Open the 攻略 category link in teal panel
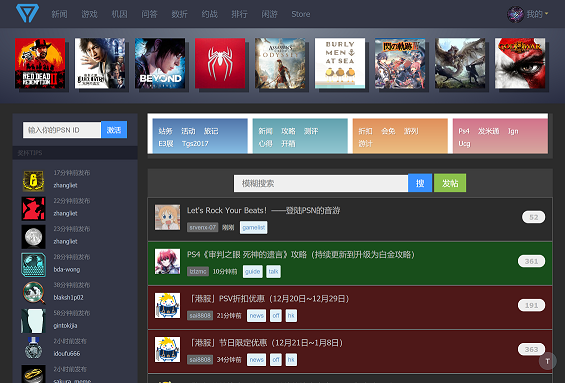 [288, 131]
